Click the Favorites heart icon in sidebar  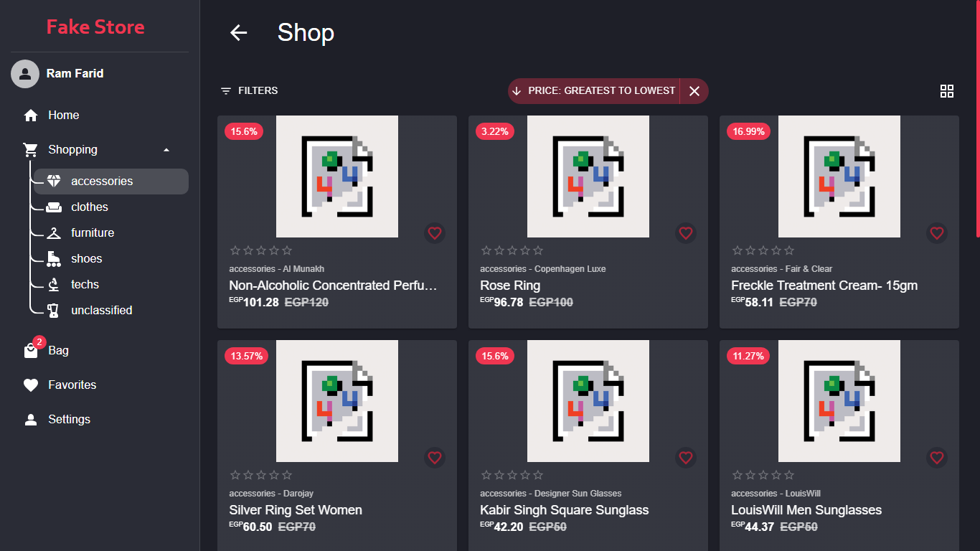click(31, 385)
